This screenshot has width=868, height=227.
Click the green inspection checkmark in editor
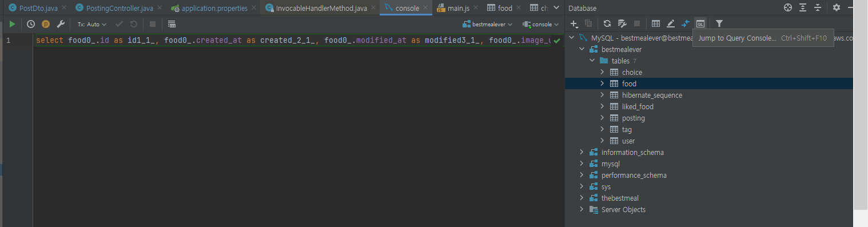coord(556,41)
